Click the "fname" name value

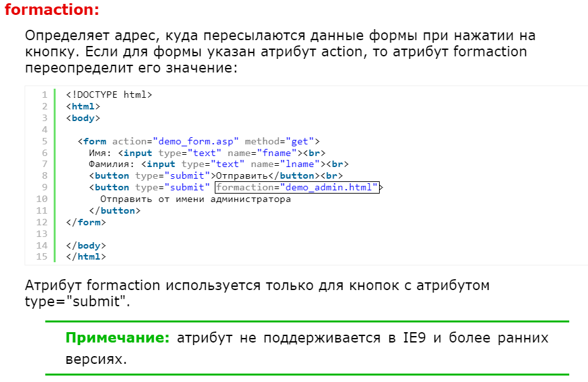tap(277, 153)
